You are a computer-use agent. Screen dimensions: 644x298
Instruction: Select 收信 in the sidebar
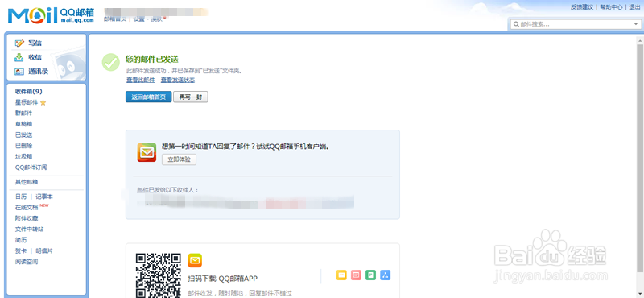35,57
